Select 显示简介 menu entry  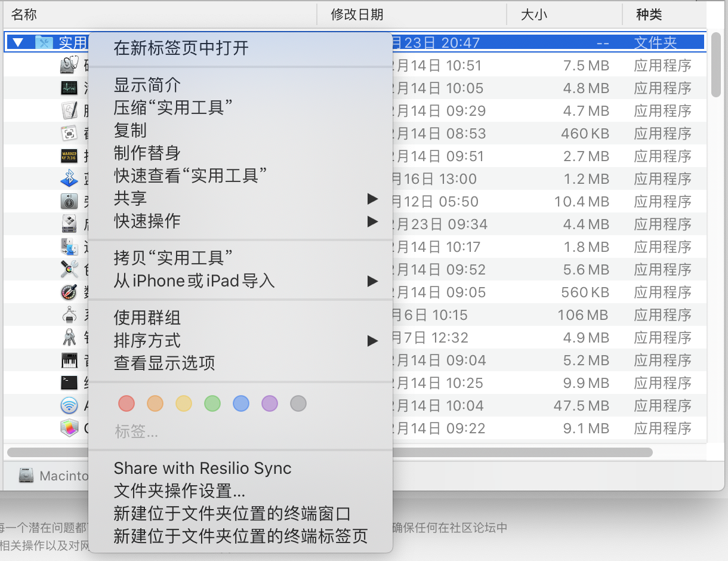(147, 85)
